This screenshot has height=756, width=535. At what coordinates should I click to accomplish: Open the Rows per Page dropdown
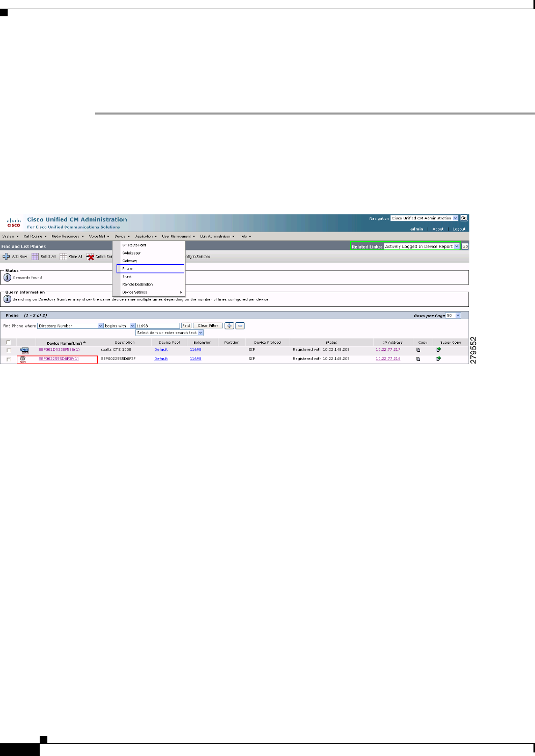[x=453, y=316]
